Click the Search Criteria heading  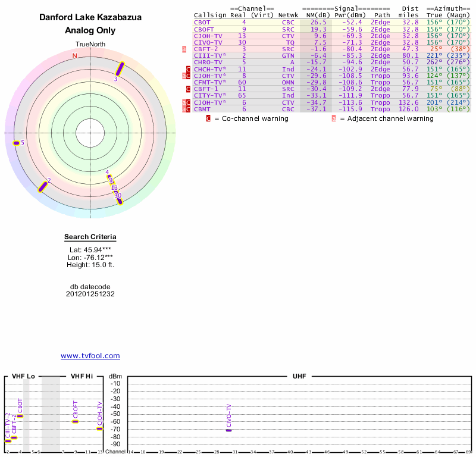click(x=90, y=237)
